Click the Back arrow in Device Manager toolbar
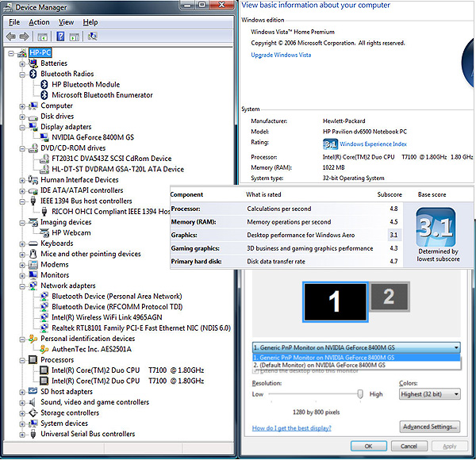This screenshot has width=476, height=460. click(x=11, y=36)
